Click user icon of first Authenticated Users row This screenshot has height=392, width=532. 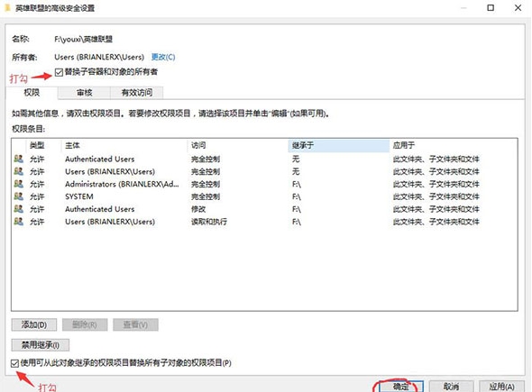tap(19, 159)
